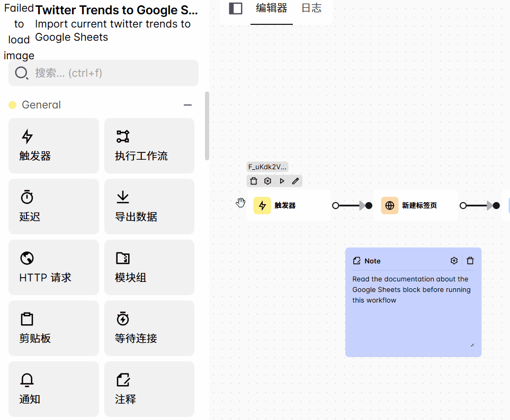Click the Note text area
This screenshot has width=510, height=420.
coord(414,312)
